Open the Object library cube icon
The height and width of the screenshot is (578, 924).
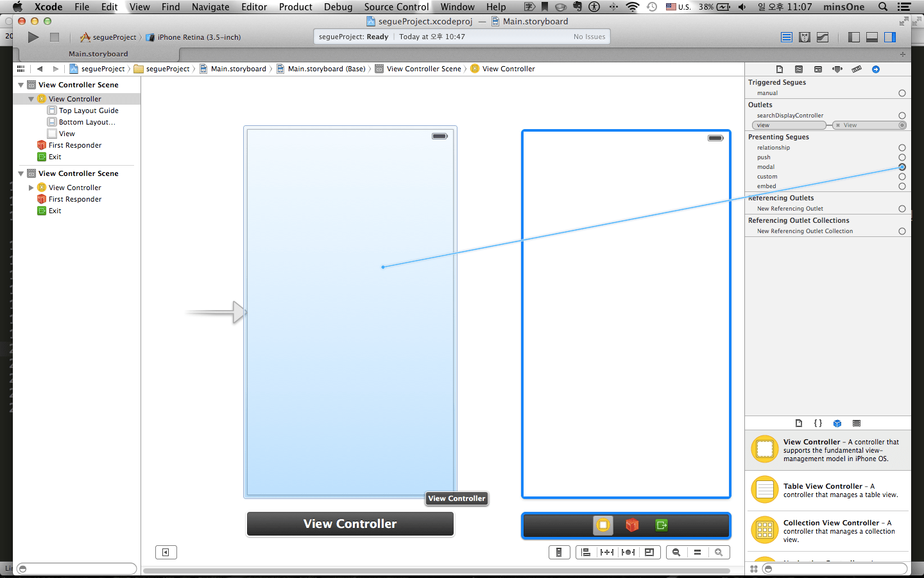click(x=837, y=423)
